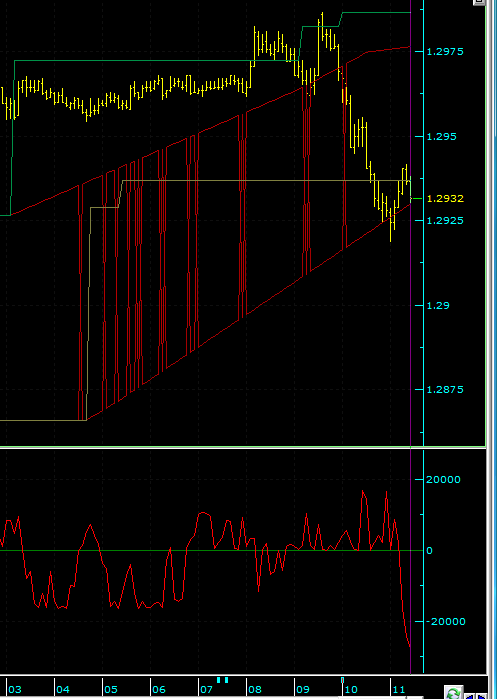The width and height of the screenshot is (497, 699).
Task: Click the 20000 oscillator scale label
Action: point(443,480)
